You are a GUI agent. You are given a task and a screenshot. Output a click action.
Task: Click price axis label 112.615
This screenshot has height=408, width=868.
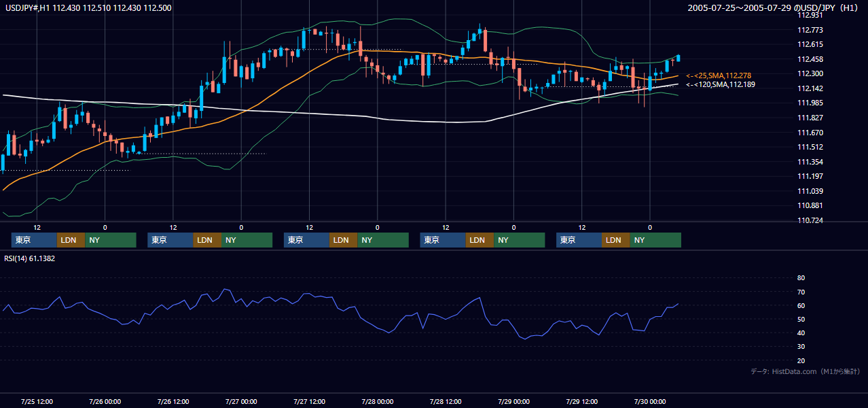810,44
